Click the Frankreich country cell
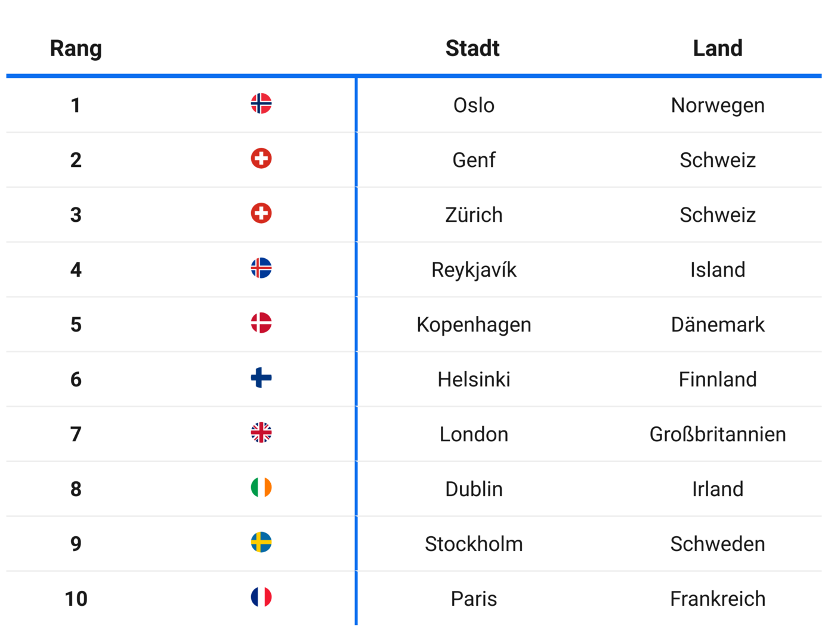This screenshot has height=644, width=831. click(718, 599)
